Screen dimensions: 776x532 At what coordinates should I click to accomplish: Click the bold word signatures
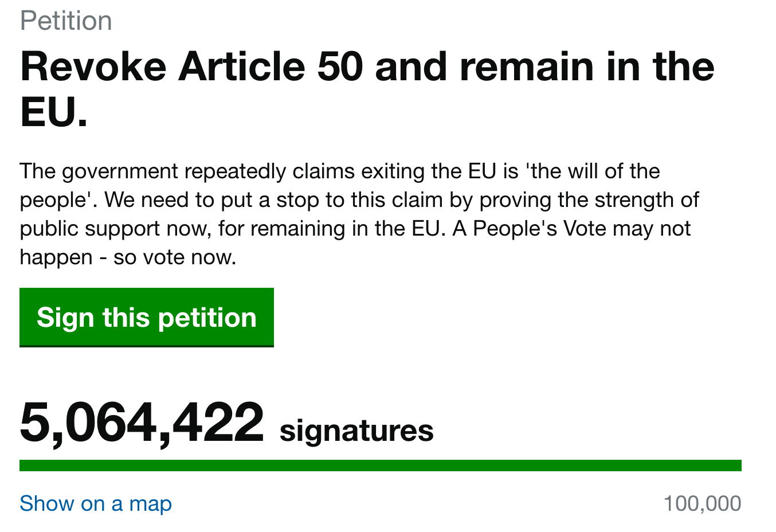pyautogui.click(x=356, y=431)
